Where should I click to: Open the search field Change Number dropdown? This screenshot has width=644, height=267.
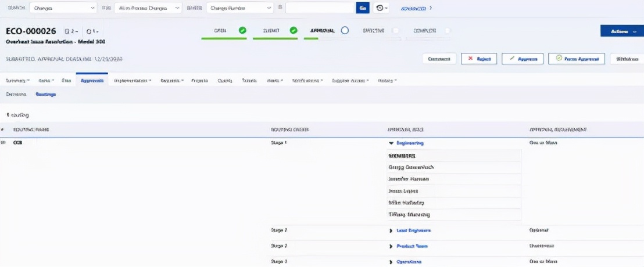click(x=239, y=8)
